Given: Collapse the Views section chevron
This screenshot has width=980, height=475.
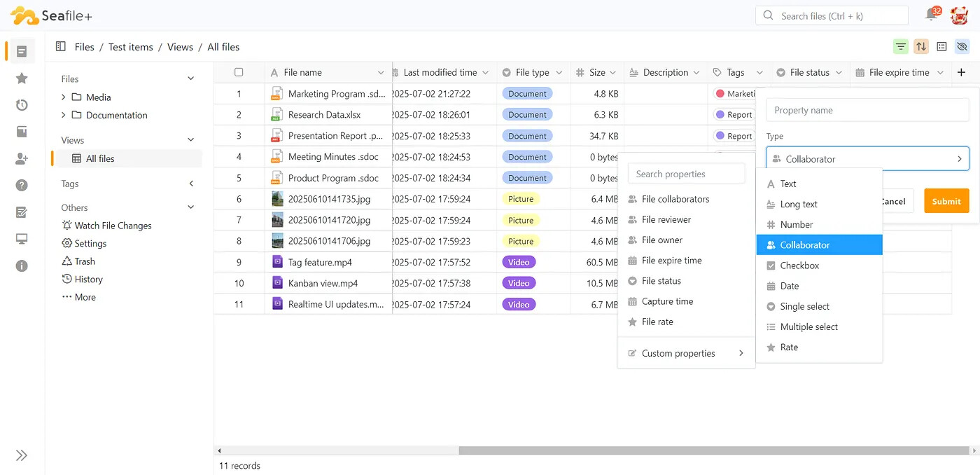Looking at the screenshot, I should (191, 140).
